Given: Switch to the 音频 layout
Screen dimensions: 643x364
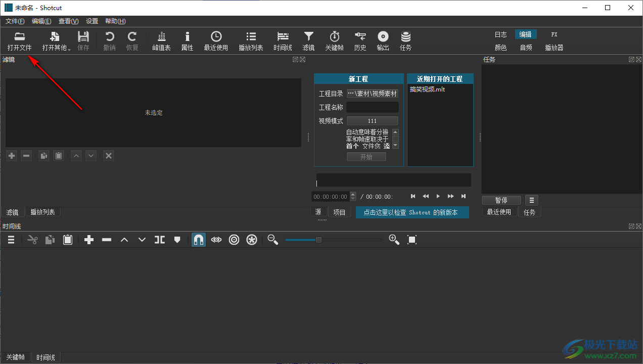Looking at the screenshot, I should (526, 48).
